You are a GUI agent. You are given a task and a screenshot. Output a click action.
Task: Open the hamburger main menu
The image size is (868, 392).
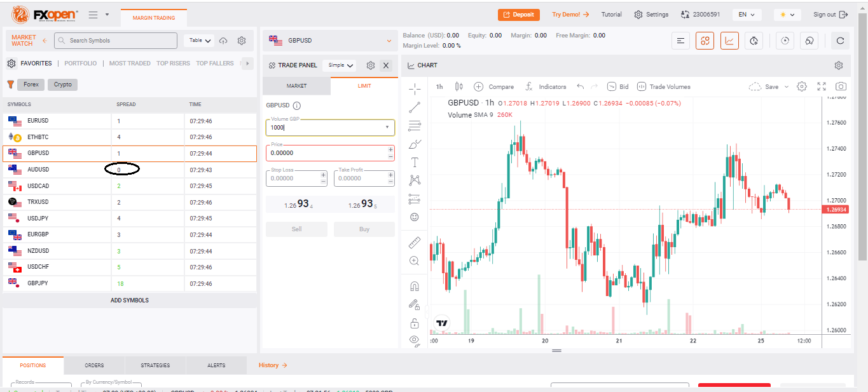[x=93, y=15]
